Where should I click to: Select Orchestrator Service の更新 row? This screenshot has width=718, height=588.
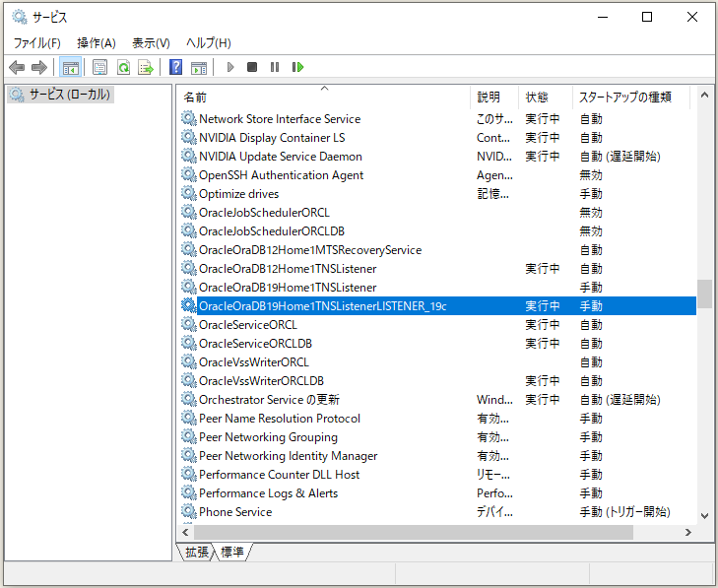437,399
